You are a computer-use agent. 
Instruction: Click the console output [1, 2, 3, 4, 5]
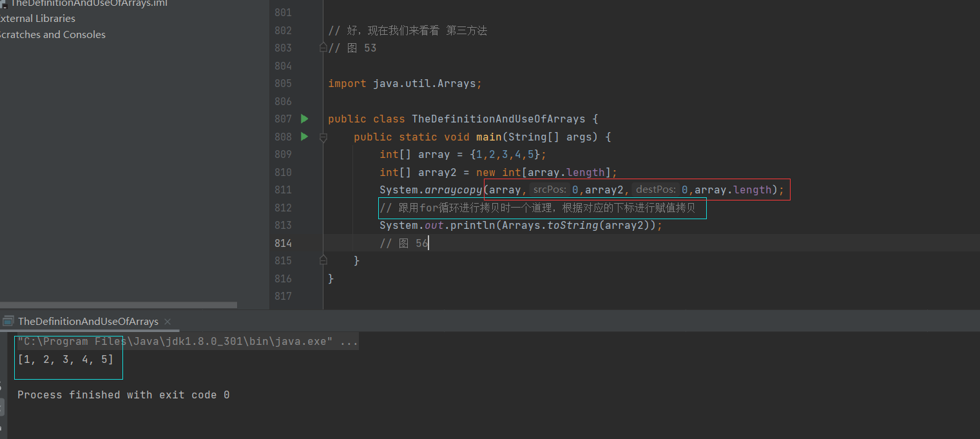coord(66,360)
